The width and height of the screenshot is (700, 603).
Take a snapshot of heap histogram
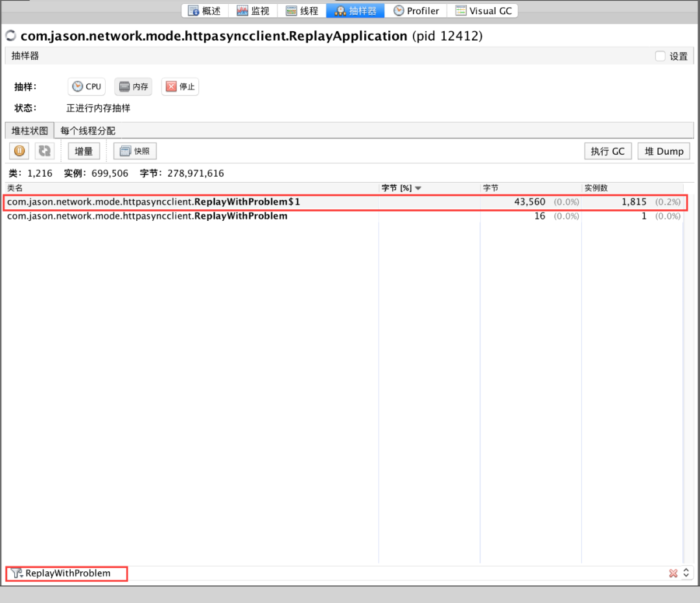[135, 151]
